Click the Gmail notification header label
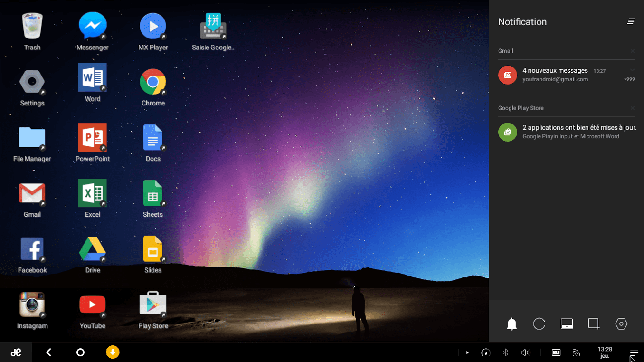Screen dimensions: 644x362 (505, 51)
